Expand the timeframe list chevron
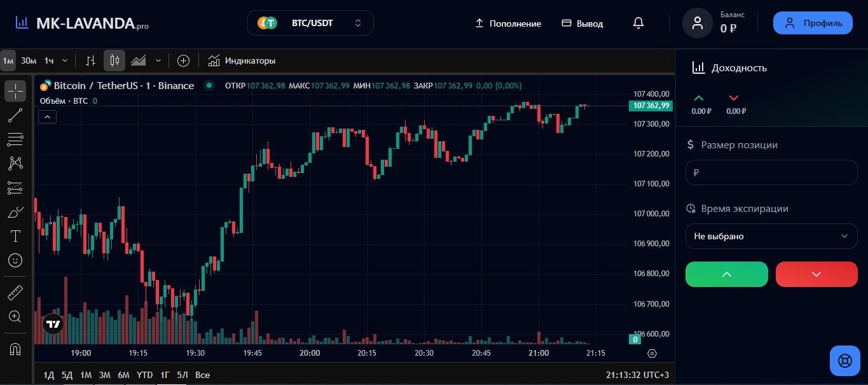 (64, 60)
